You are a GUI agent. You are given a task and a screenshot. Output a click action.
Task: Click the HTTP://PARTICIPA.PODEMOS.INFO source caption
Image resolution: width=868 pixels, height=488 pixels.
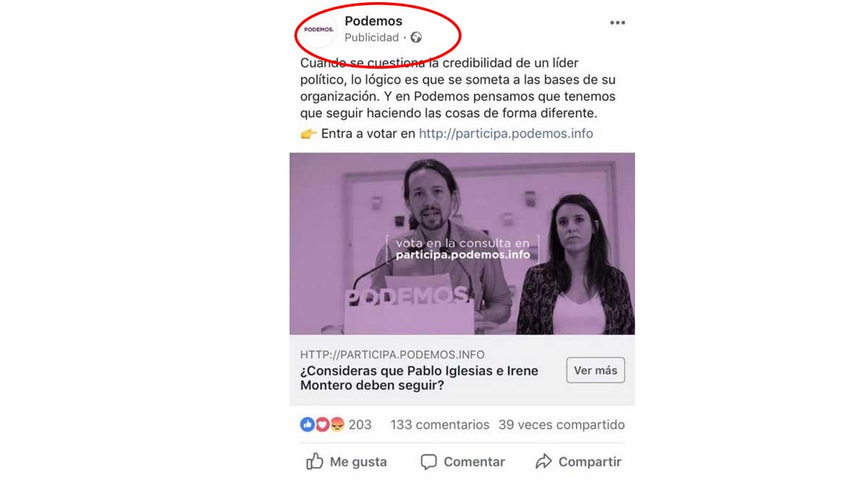tap(392, 355)
